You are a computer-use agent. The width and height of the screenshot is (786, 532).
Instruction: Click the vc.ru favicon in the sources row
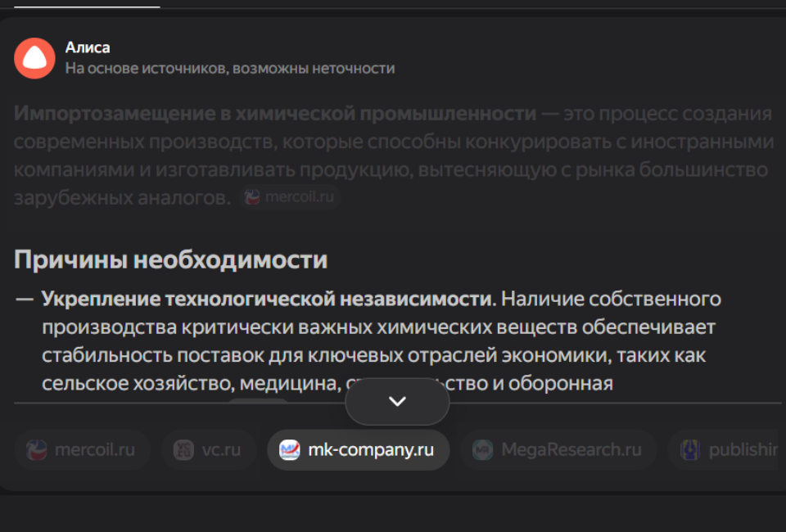point(183,450)
